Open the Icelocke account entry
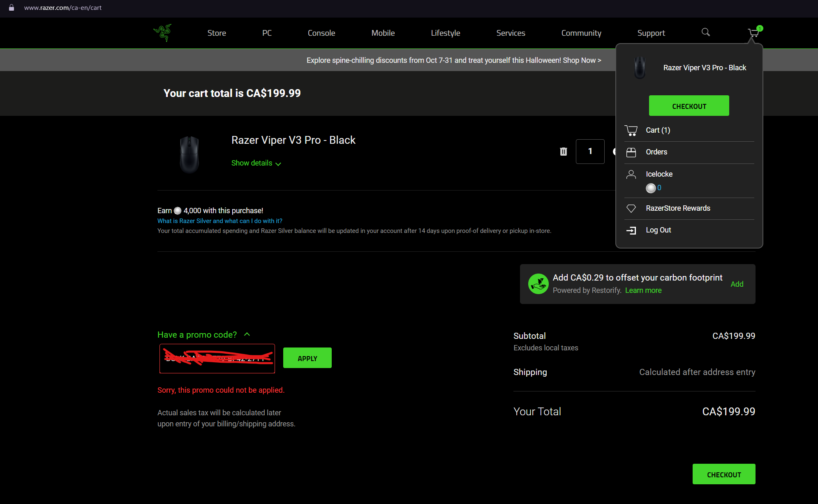818x504 pixels. [659, 174]
